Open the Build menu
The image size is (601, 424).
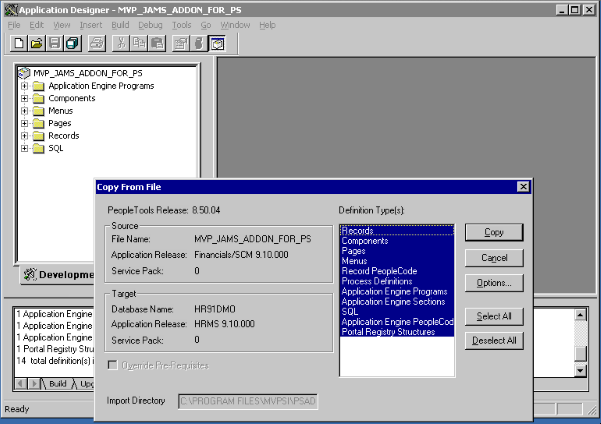[x=120, y=25]
